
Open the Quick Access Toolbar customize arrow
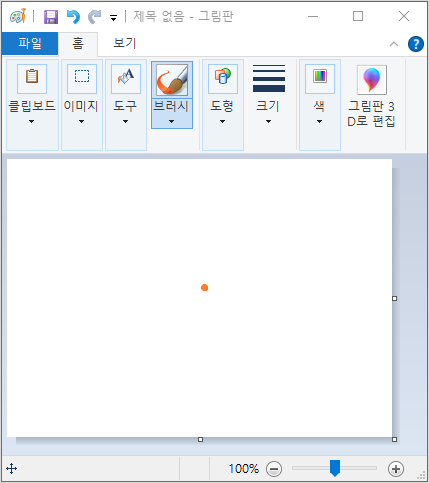114,18
